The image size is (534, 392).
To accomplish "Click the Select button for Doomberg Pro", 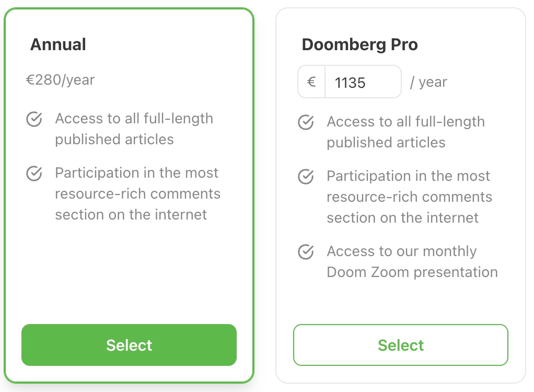I will coord(400,345).
